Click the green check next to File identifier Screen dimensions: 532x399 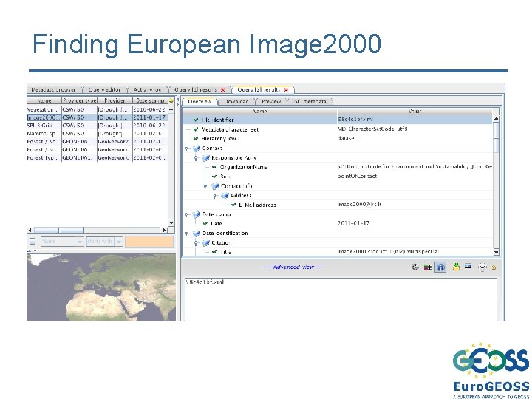tap(196, 120)
